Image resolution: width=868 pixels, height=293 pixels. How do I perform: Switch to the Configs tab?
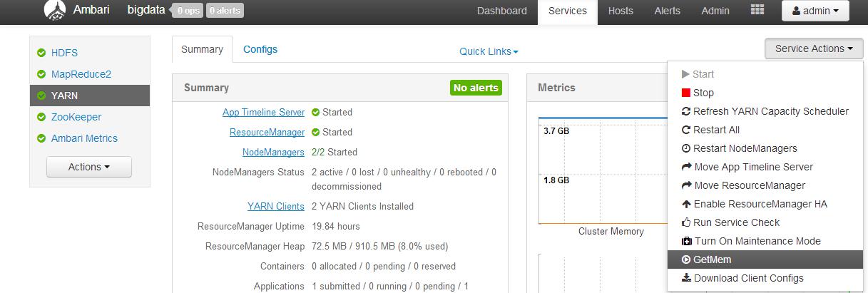point(260,49)
